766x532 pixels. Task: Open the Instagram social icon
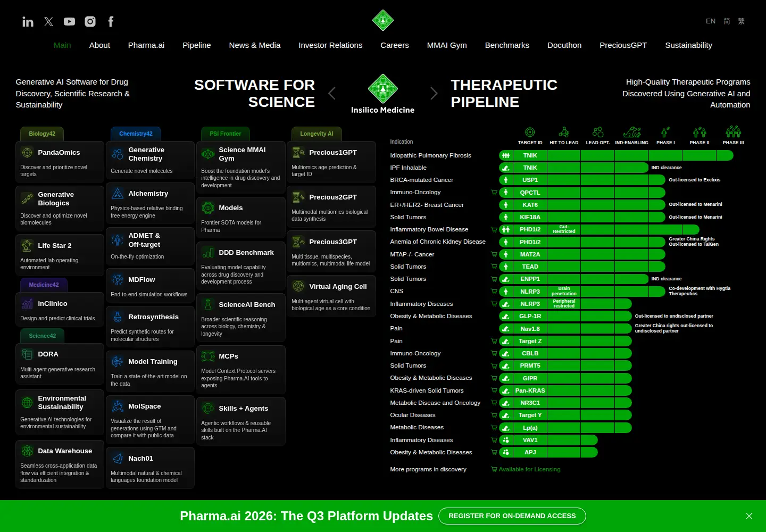click(x=90, y=21)
